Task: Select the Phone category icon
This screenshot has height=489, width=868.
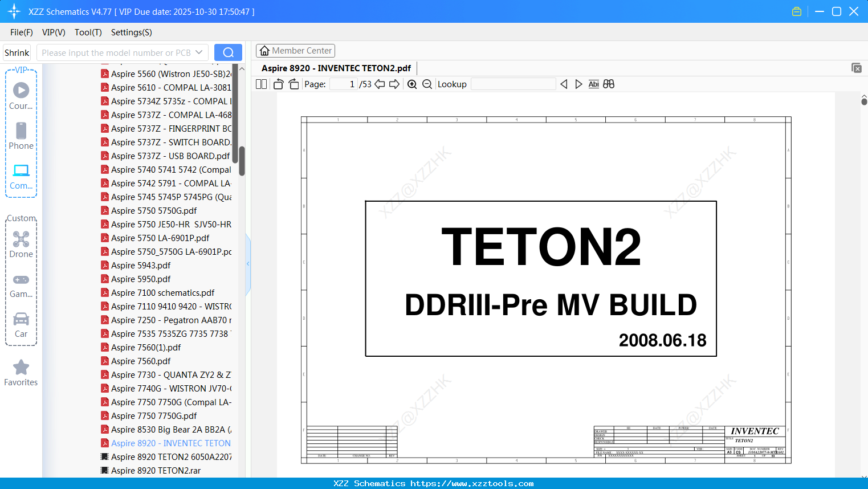Action: 21,136
